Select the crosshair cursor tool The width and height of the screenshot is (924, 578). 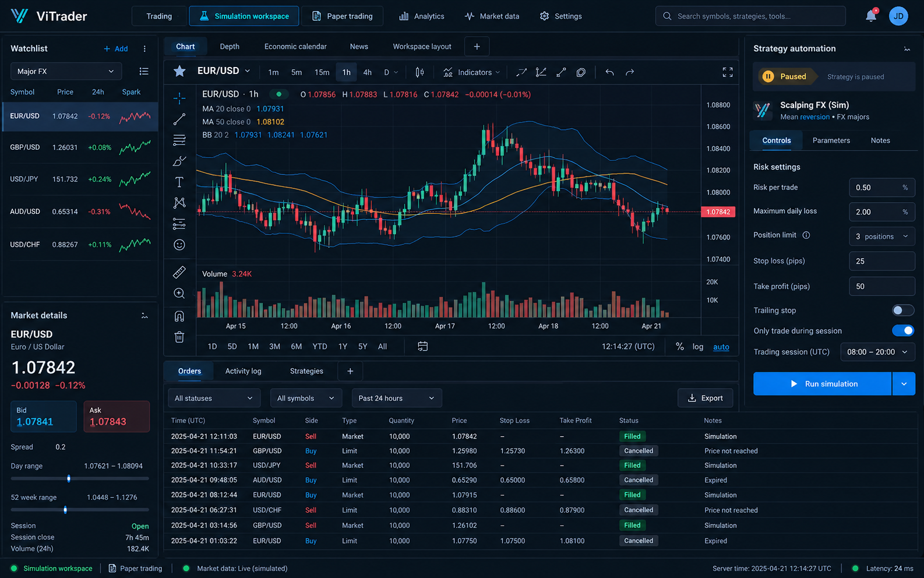(179, 98)
